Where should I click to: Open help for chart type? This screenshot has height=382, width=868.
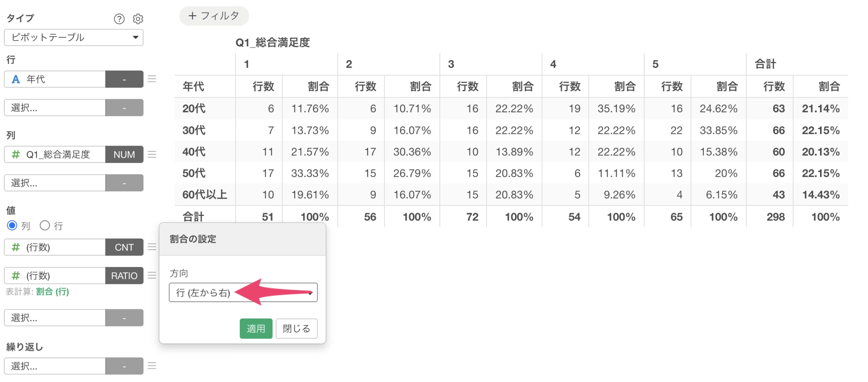tap(119, 19)
